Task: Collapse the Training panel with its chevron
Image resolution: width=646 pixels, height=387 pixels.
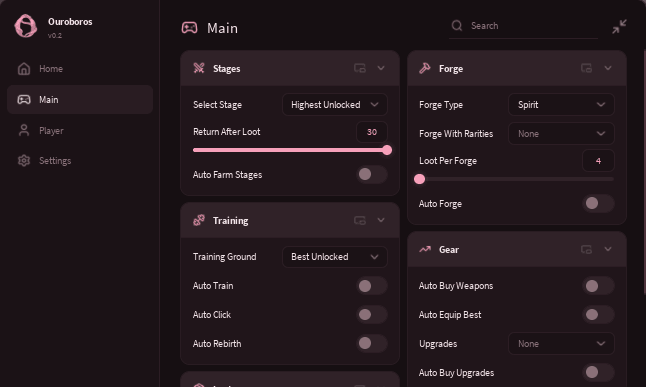Action: click(x=381, y=220)
